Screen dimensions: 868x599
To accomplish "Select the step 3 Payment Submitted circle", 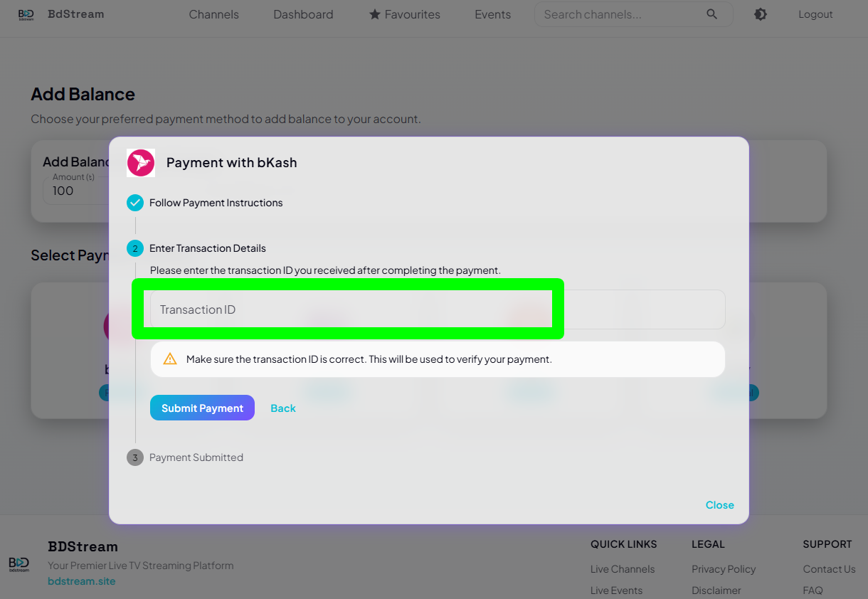I will pyautogui.click(x=135, y=457).
